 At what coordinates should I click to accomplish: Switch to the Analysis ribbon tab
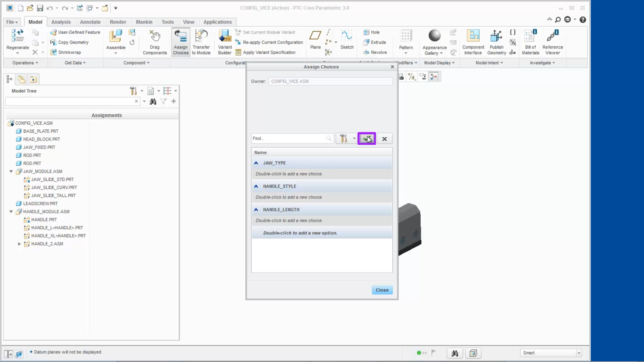pyautogui.click(x=61, y=22)
